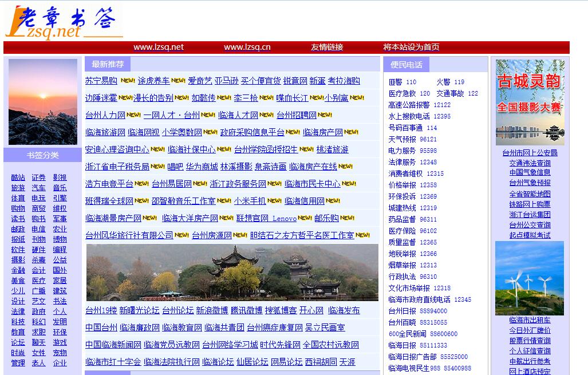Open 友情链接 in the navigation bar
The height and width of the screenshot is (375, 588).
click(327, 48)
